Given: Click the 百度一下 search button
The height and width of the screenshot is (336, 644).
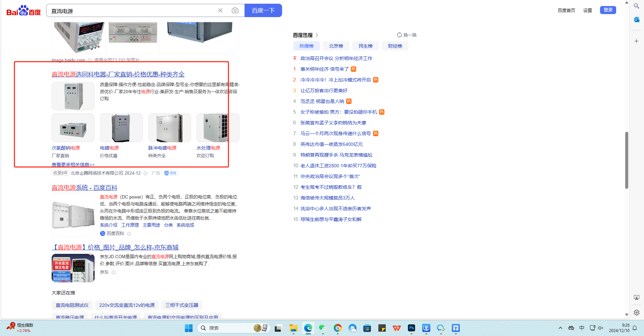Looking at the screenshot, I should point(263,10).
